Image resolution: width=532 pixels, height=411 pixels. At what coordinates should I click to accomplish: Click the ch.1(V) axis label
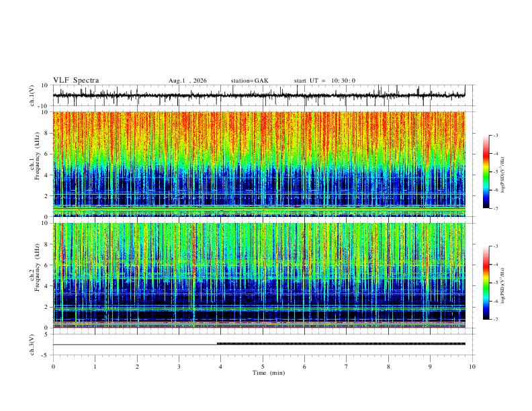click(x=32, y=95)
